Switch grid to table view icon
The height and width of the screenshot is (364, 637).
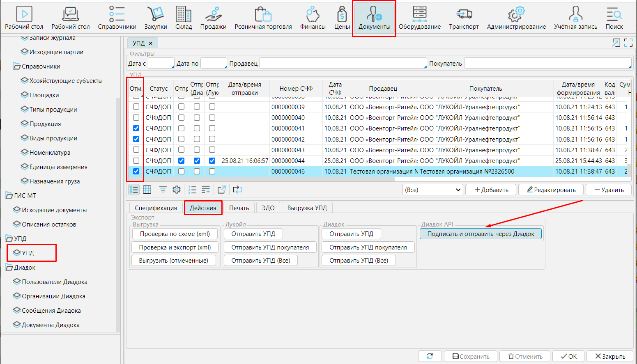pos(147,190)
